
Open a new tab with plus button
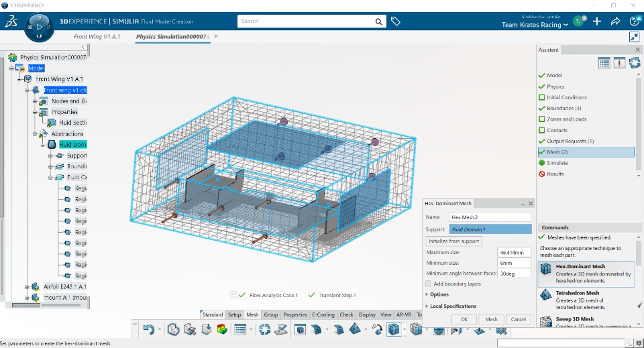pos(216,36)
